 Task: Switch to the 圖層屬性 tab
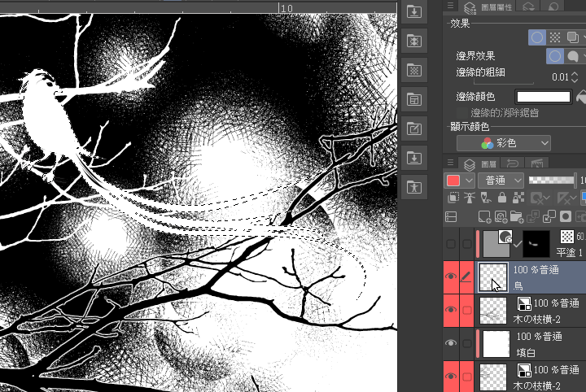(487, 7)
